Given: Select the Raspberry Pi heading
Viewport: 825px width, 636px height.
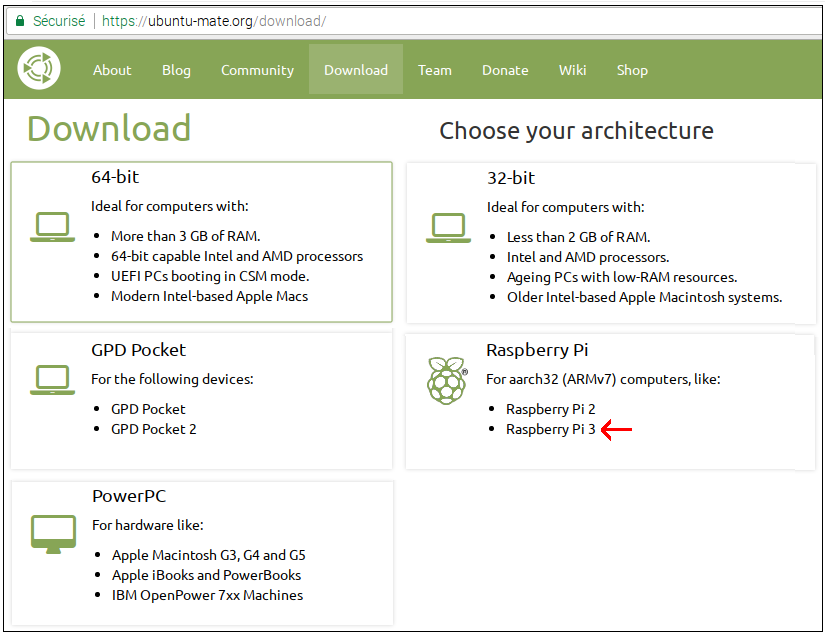Looking at the screenshot, I should (537, 350).
